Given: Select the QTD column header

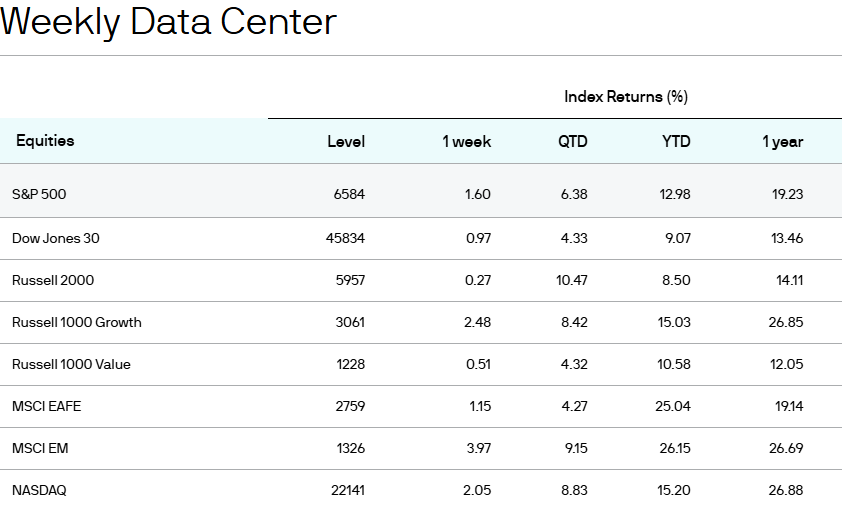Looking at the screenshot, I should point(572,142).
